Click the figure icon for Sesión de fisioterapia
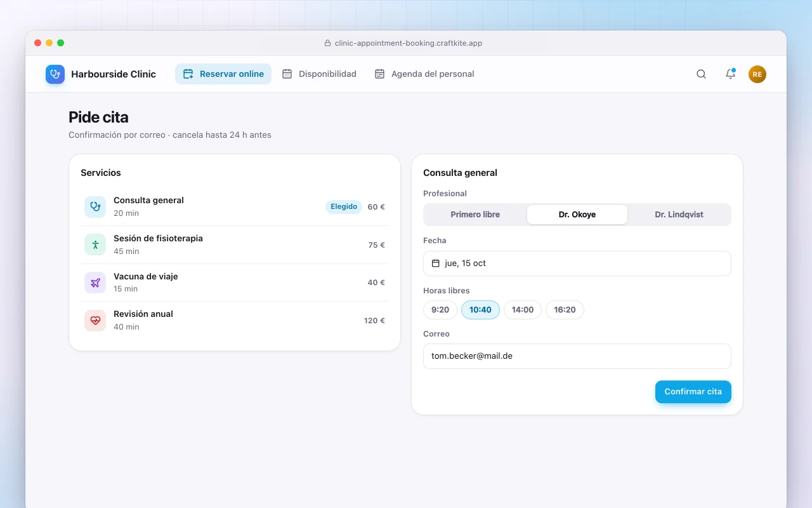Viewport: 812px width, 508px height. (95, 244)
